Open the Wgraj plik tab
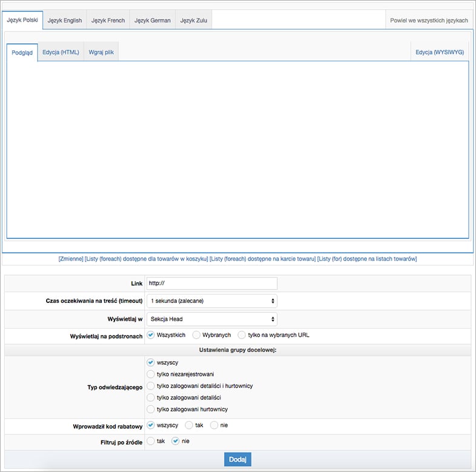The width and height of the screenshot is (476, 472). coord(101,52)
